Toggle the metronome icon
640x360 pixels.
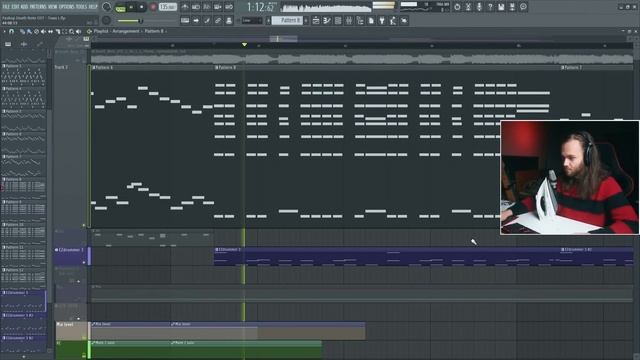click(185, 7)
